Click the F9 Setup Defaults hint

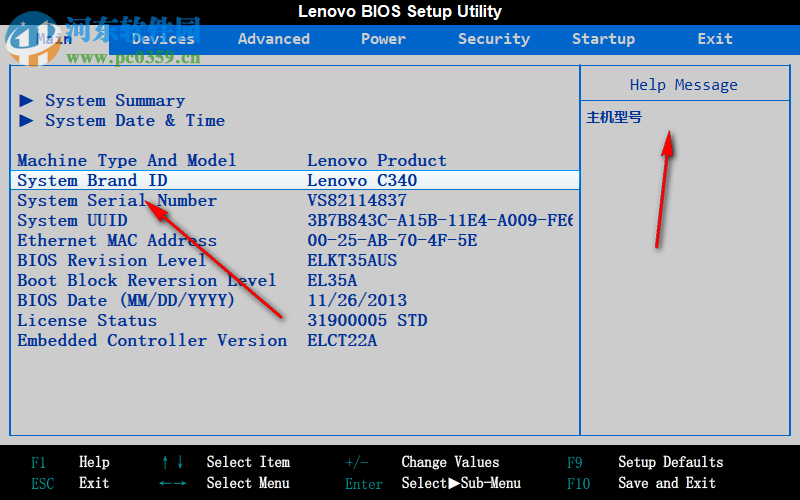click(x=645, y=462)
